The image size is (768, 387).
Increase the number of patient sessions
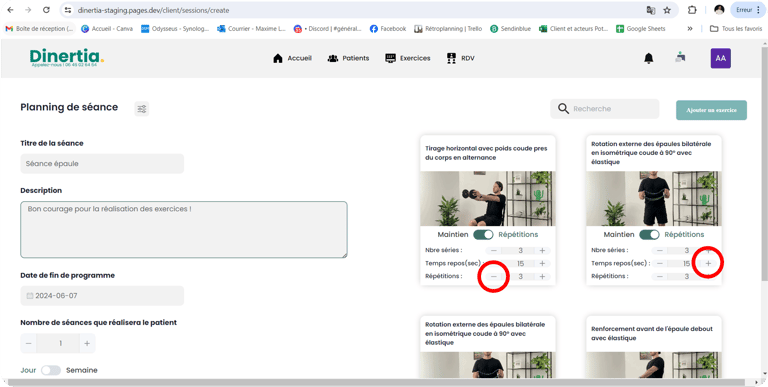pyautogui.click(x=87, y=343)
